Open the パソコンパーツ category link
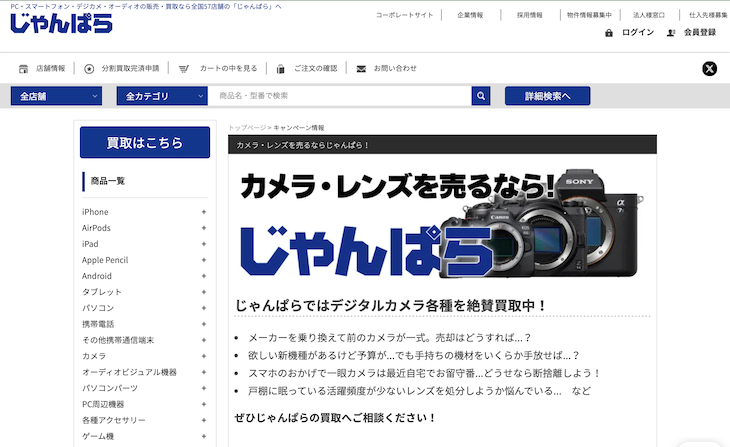 110,388
